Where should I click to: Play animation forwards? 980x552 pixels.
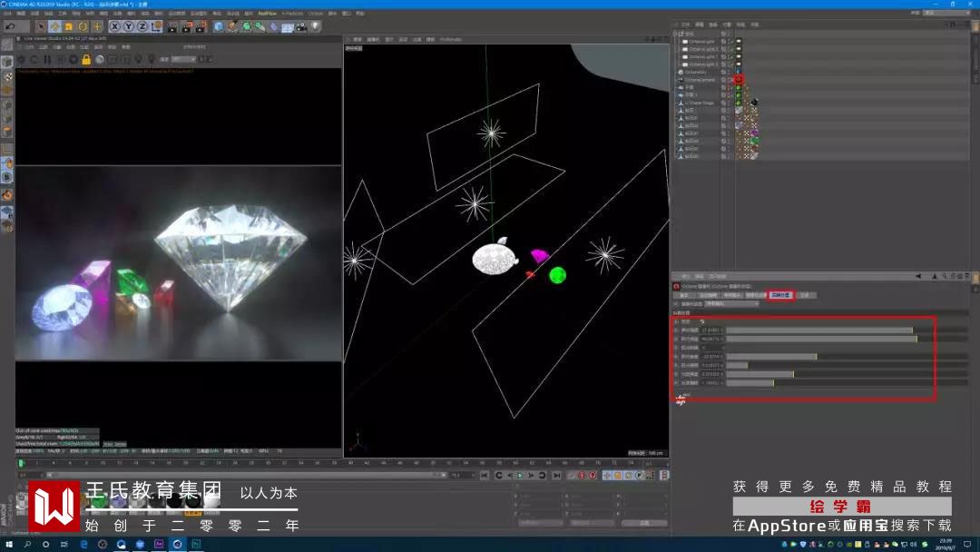coord(520,476)
